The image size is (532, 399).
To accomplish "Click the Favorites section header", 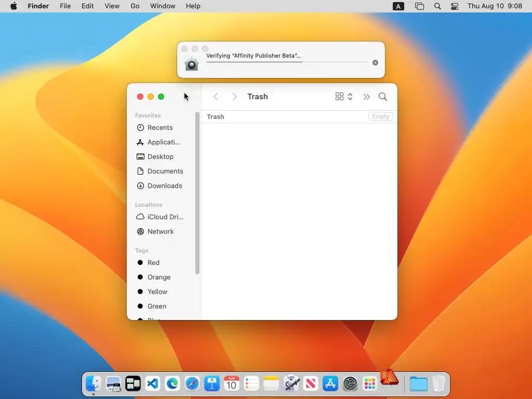I will [x=148, y=115].
